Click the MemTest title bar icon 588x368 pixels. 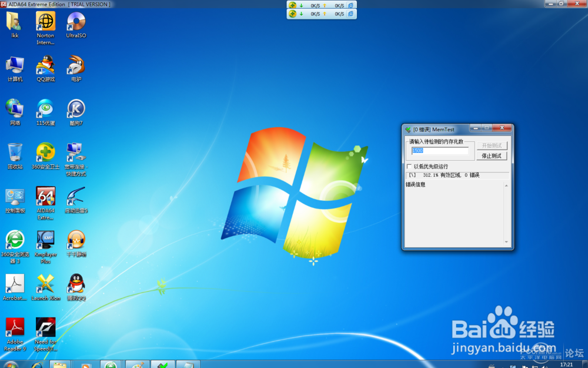click(x=408, y=130)
